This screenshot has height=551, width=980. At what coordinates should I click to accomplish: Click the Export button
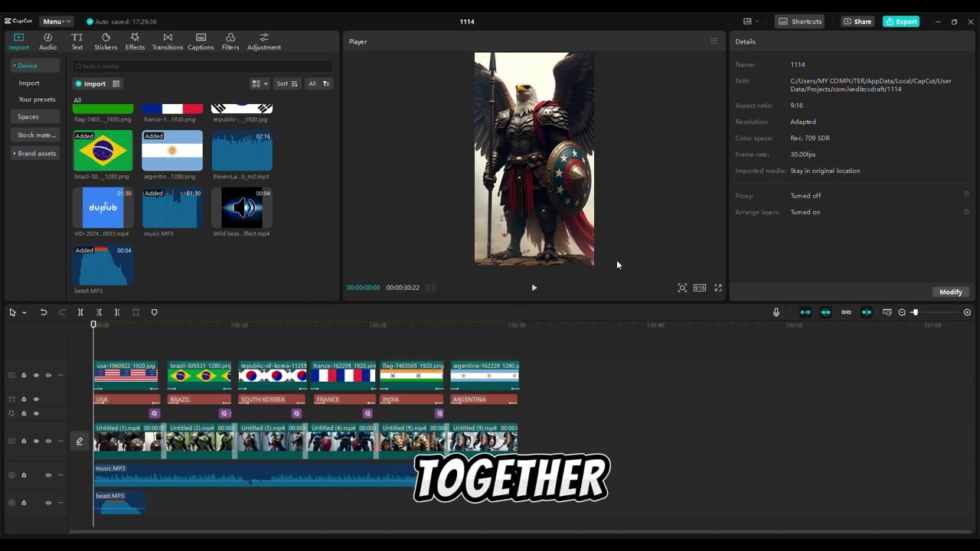coord(902,21)
